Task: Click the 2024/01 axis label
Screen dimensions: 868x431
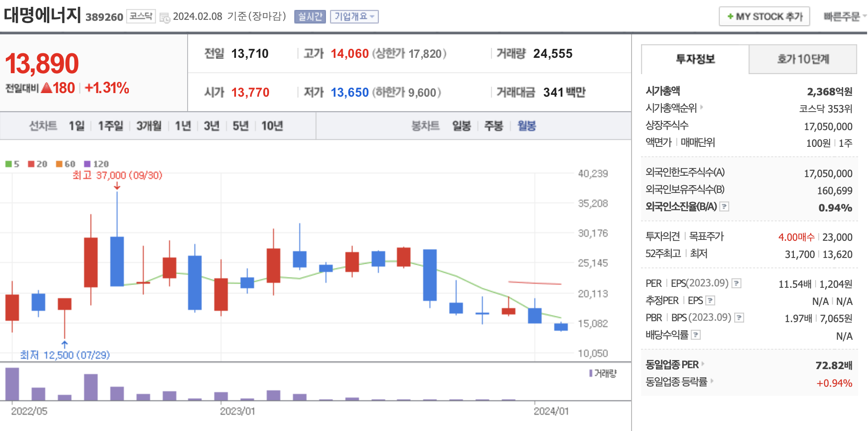Action: [551, 411]
